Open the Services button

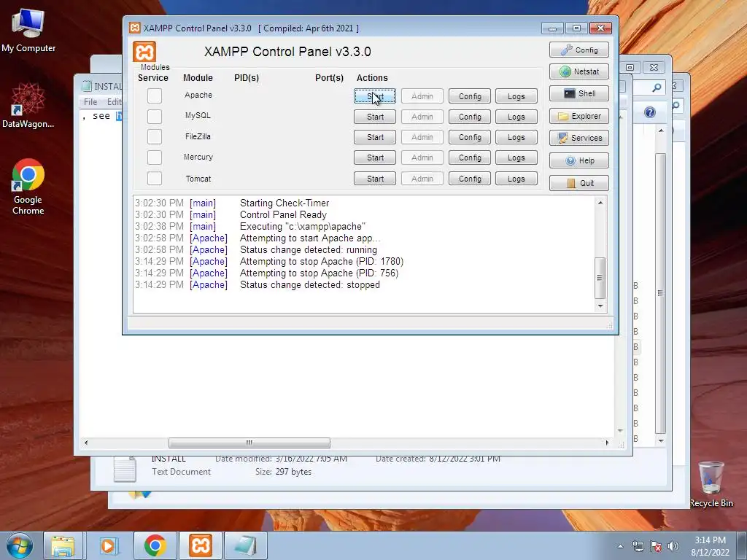click(578, 138)
